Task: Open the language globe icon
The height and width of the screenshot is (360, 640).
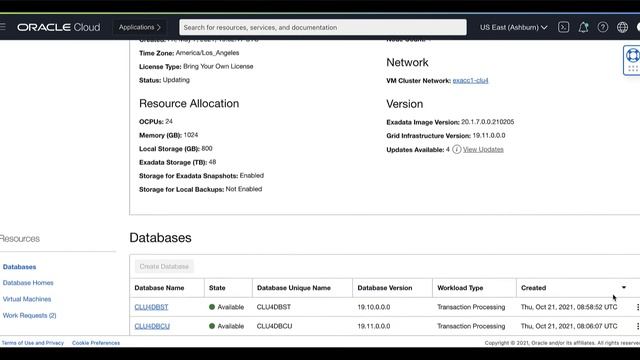Action: click(x=622, y=27)
